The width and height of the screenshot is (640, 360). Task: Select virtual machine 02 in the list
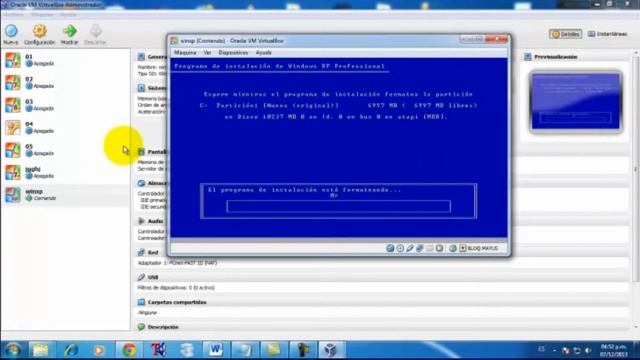65,82
